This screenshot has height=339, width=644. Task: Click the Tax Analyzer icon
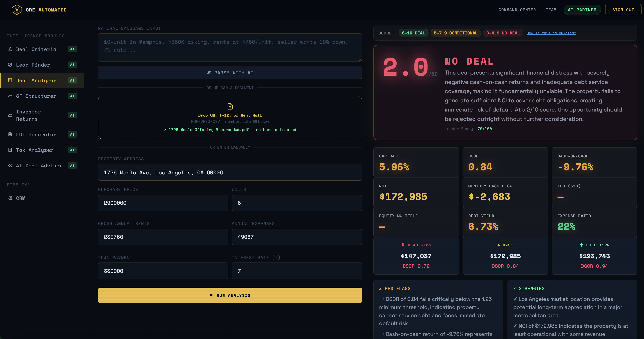(10, 150)
